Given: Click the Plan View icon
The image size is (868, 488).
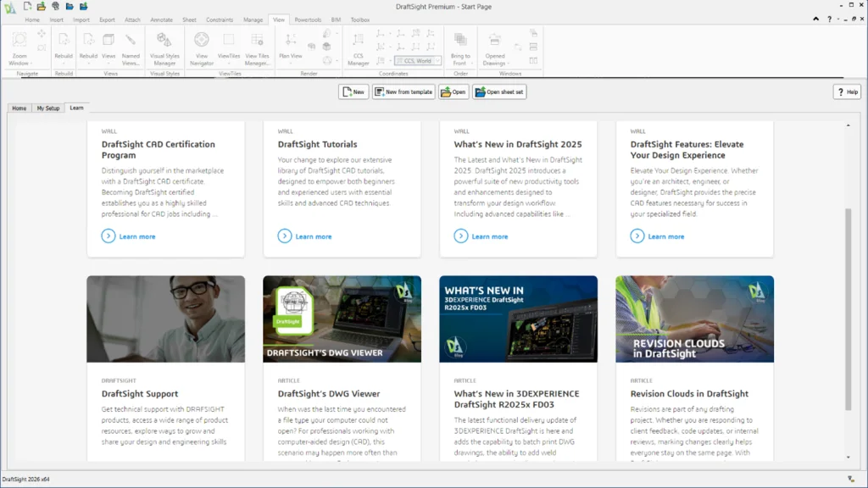Looking at the screenshot, I should click(x=291, y=40).
